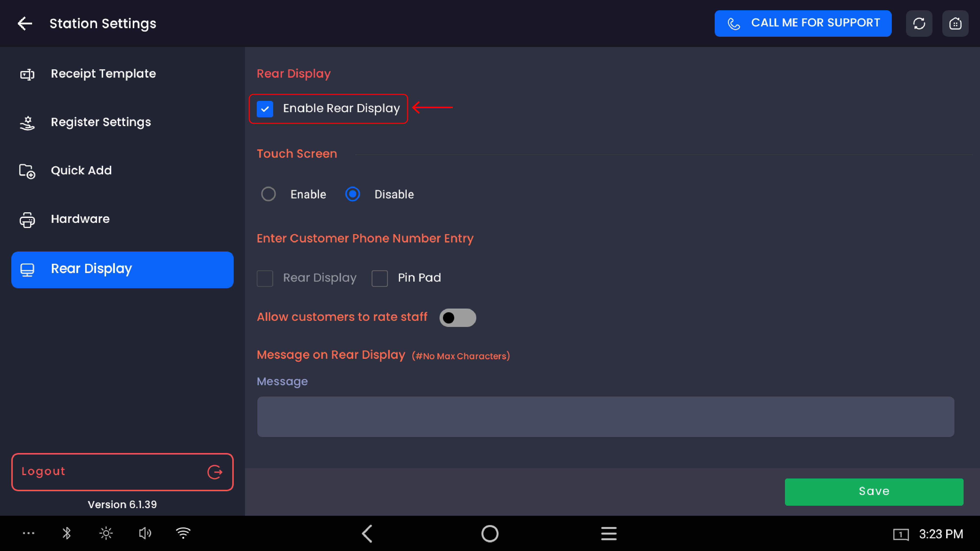Click the Message text field

[605, 417]
